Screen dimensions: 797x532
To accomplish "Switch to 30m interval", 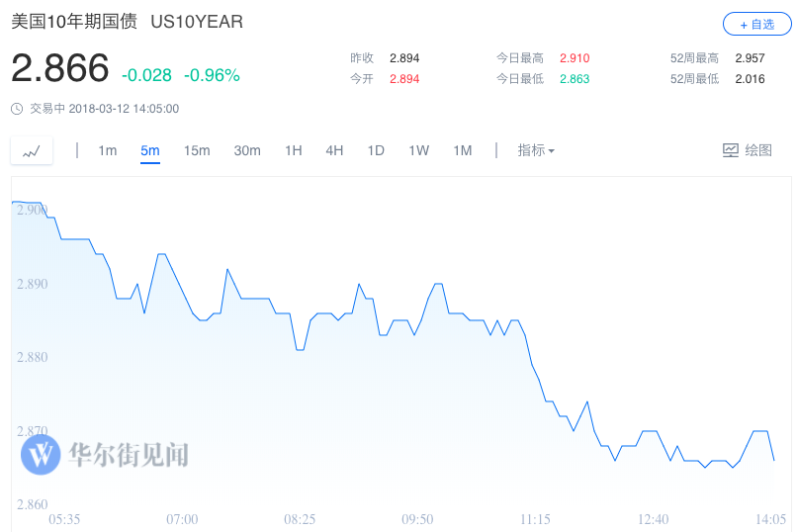I will coord(247,150).
